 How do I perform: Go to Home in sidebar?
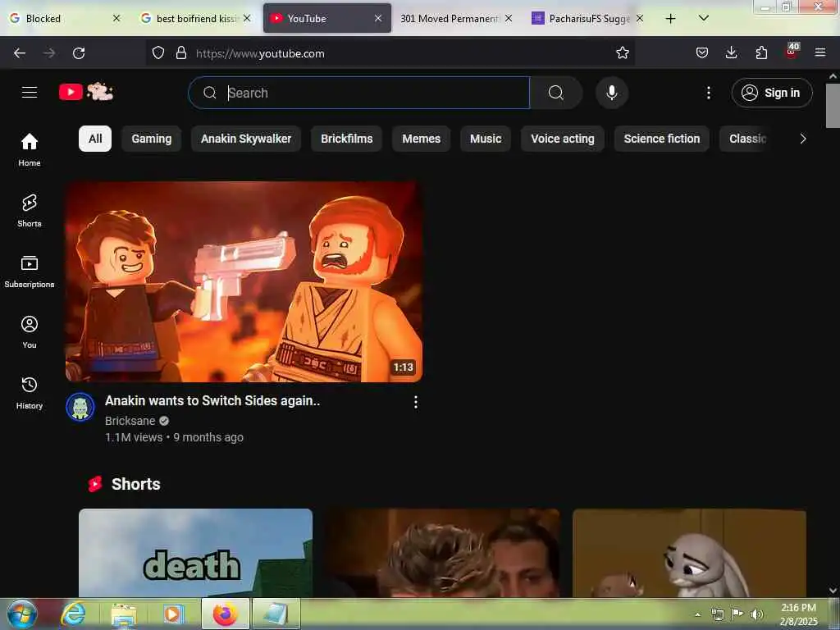tap(30, 149)
